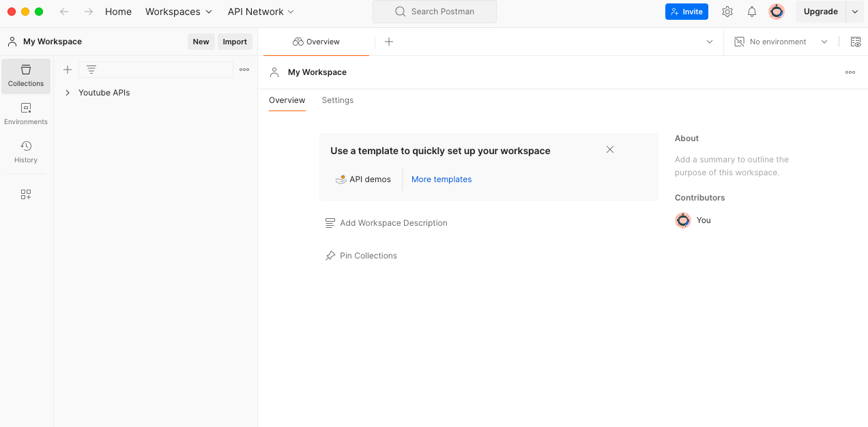Open My Workspace three-dot actions menu
The height and width of the screenshot is (427, 868).
(x=850, y=72)
